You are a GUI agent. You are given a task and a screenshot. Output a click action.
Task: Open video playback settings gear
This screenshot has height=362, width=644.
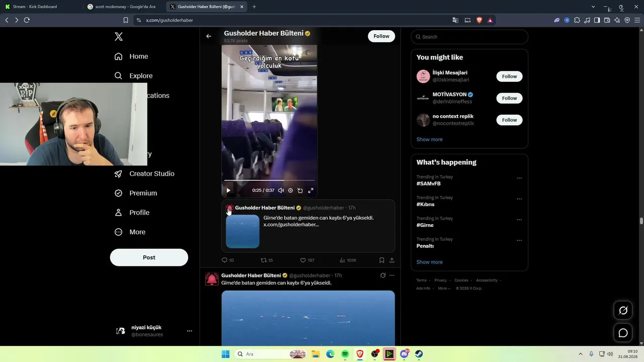(x=290, y=191)
